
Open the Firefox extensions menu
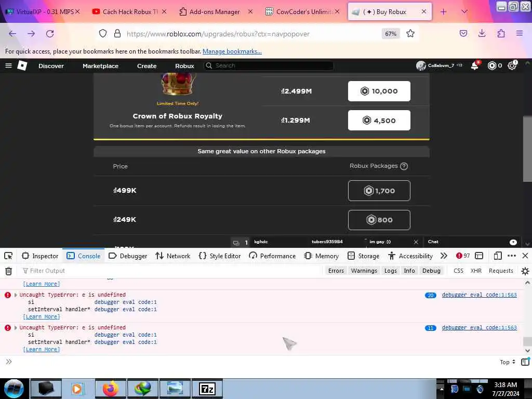click(x=501, y=33)
